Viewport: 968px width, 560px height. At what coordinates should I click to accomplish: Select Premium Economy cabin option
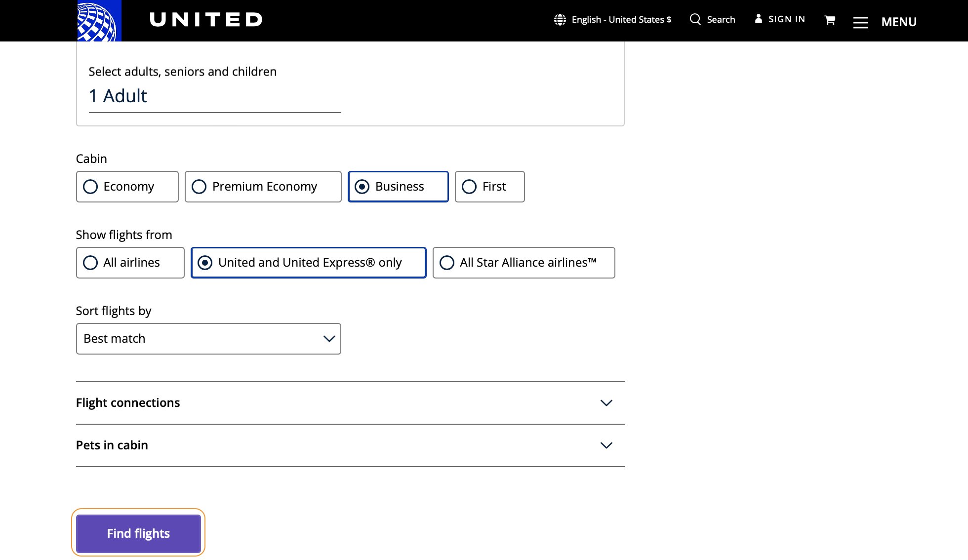[x=263, y=187]
